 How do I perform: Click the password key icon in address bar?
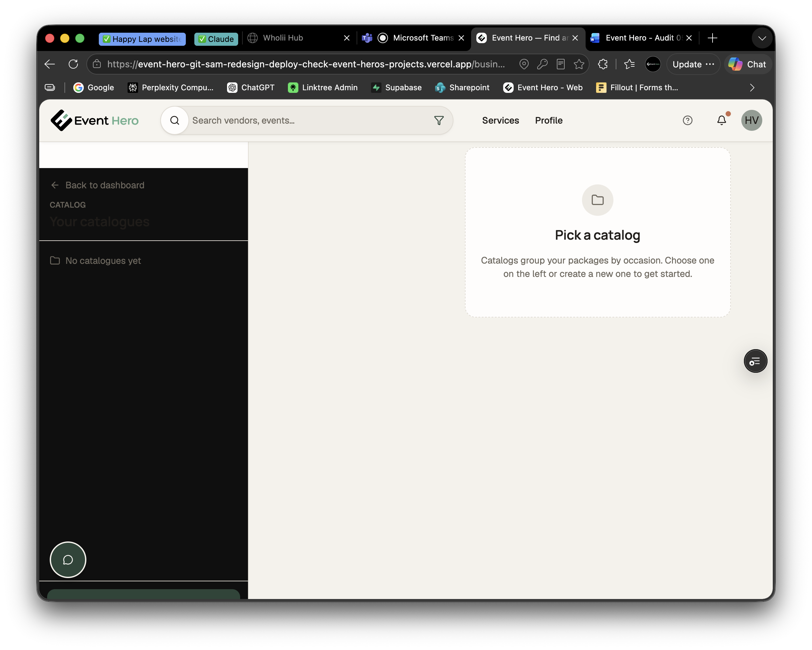542,64
